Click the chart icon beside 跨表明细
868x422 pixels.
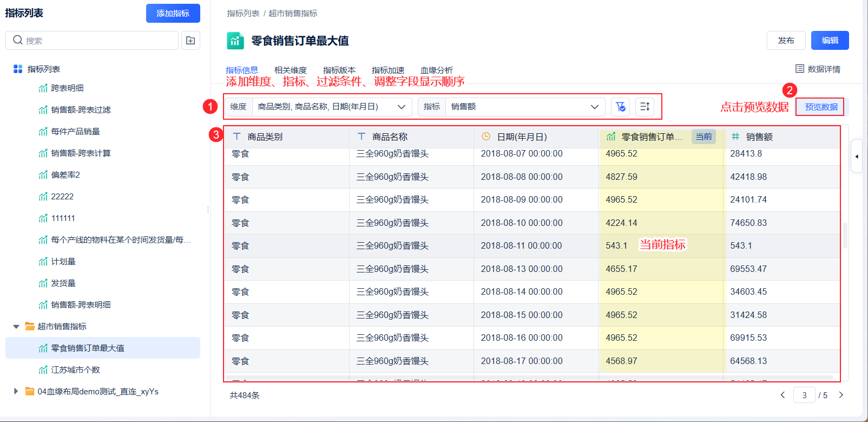click(x=43, y=88)
